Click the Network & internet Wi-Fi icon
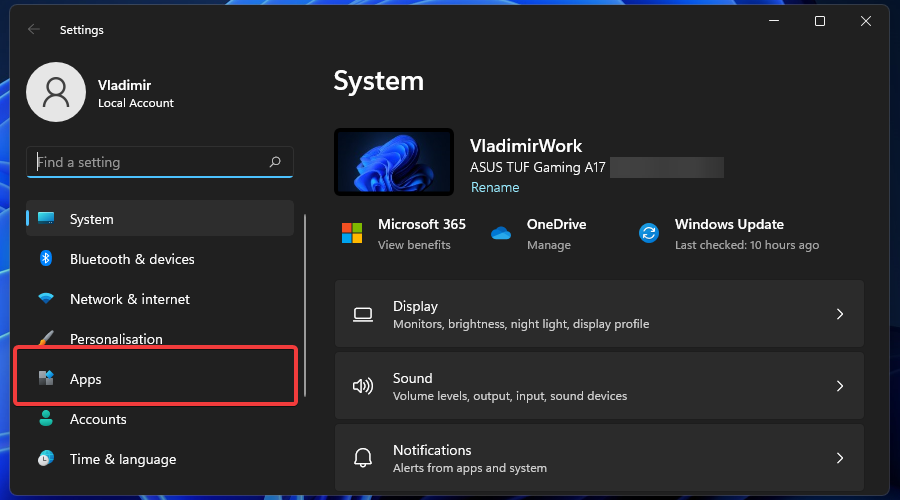The height and width of the screenshot is (500, 900). (46, 299)
